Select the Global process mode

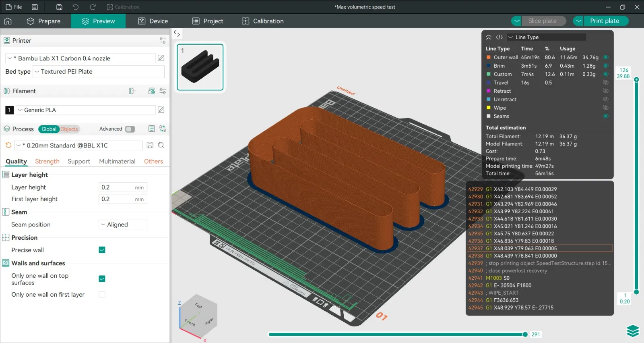49,129
